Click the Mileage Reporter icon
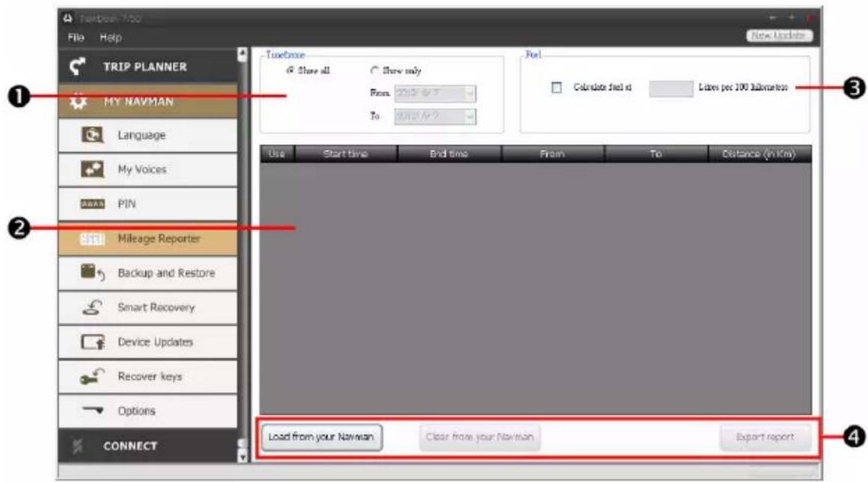This screenshot has height=482, width=868. (x=92, y=239)
